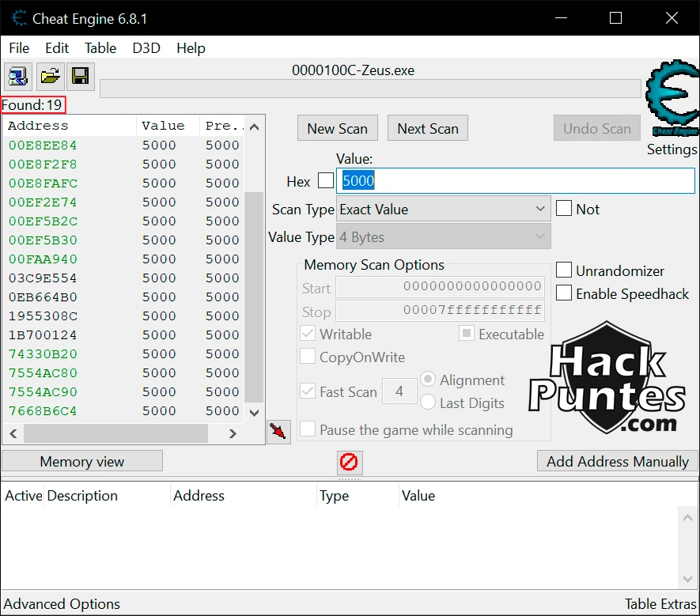
Task: Click the New Scan button
Action: pos(338,128)
